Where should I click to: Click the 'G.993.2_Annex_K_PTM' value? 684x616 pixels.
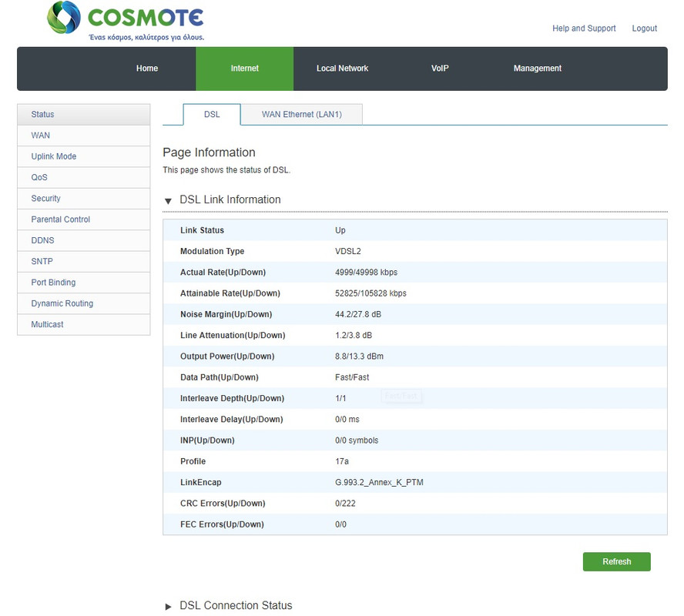(x=379, y=482)
